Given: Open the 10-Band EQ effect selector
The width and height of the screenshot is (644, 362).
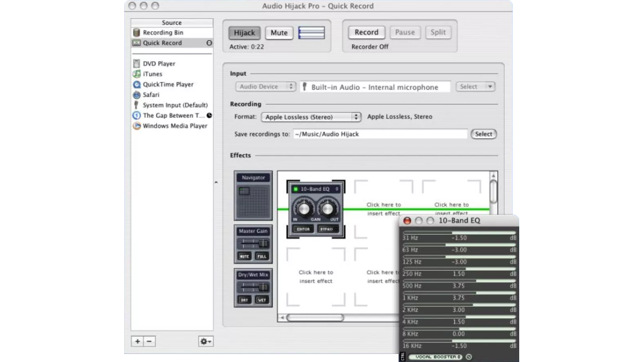Looking at the screenshot, I should (319, 189).
